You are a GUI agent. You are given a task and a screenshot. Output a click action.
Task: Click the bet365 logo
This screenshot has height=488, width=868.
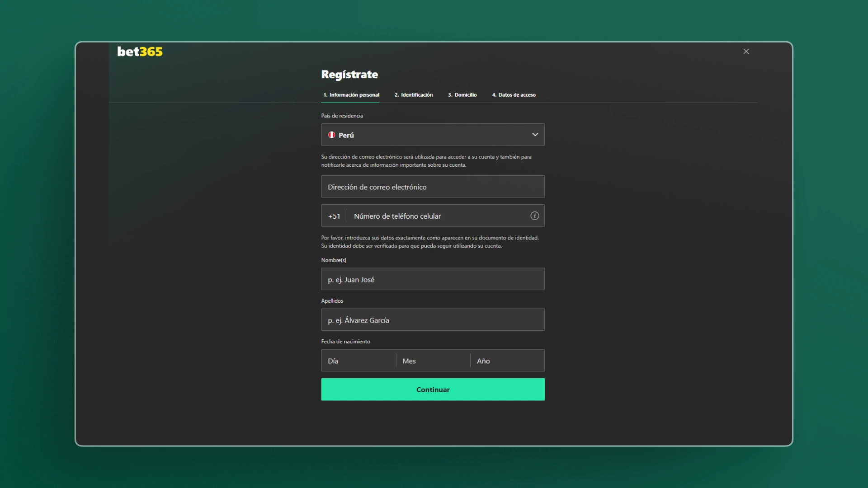point(140,51)
